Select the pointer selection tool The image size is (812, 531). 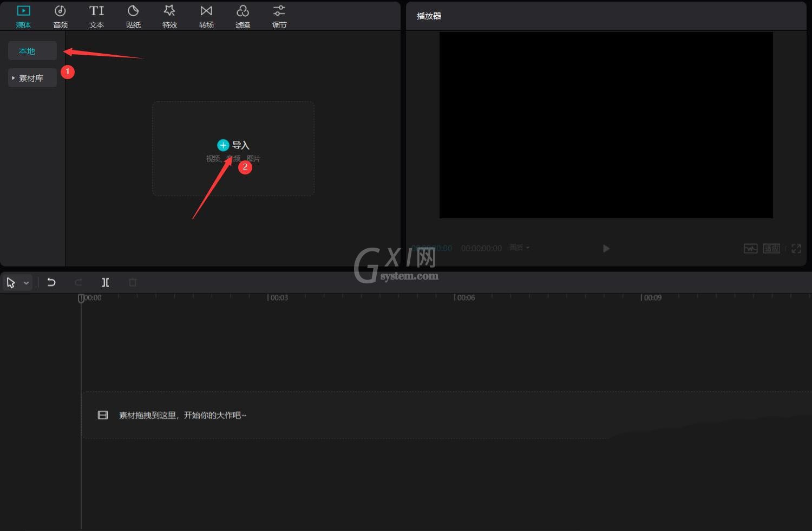pos(11,282)
